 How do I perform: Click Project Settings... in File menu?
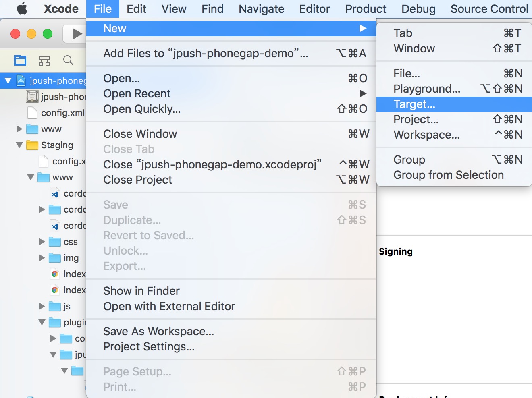point(149,346)
